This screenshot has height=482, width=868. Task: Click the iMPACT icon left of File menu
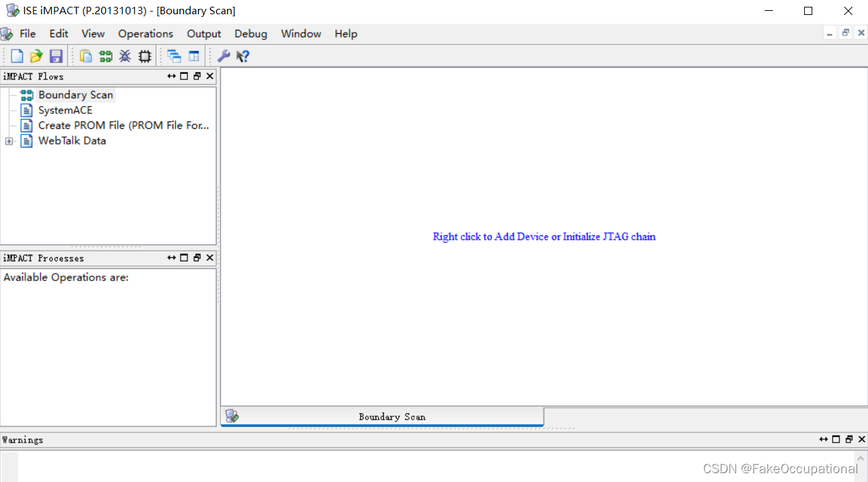click(7, 34)
